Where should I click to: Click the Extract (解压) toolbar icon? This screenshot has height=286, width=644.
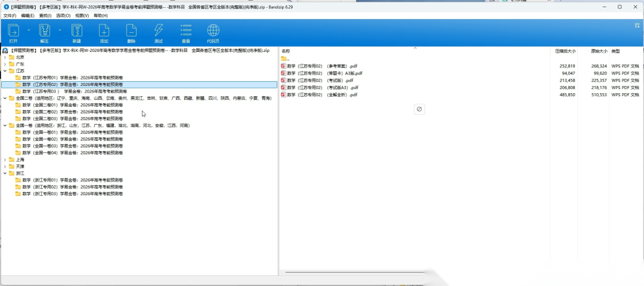tap(44, 30)
